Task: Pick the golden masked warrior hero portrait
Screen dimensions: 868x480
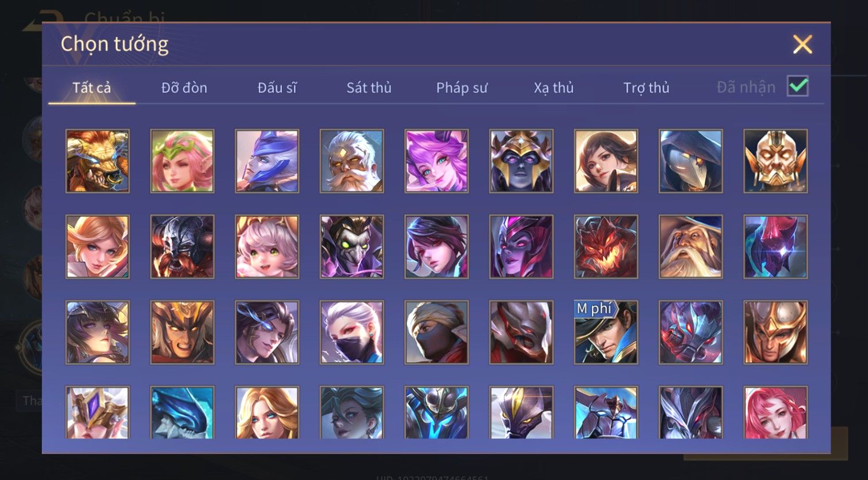Action: coord(775,161)
